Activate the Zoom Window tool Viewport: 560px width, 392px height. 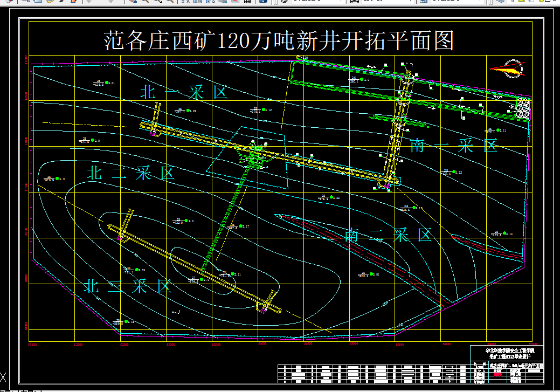[157, 3]
